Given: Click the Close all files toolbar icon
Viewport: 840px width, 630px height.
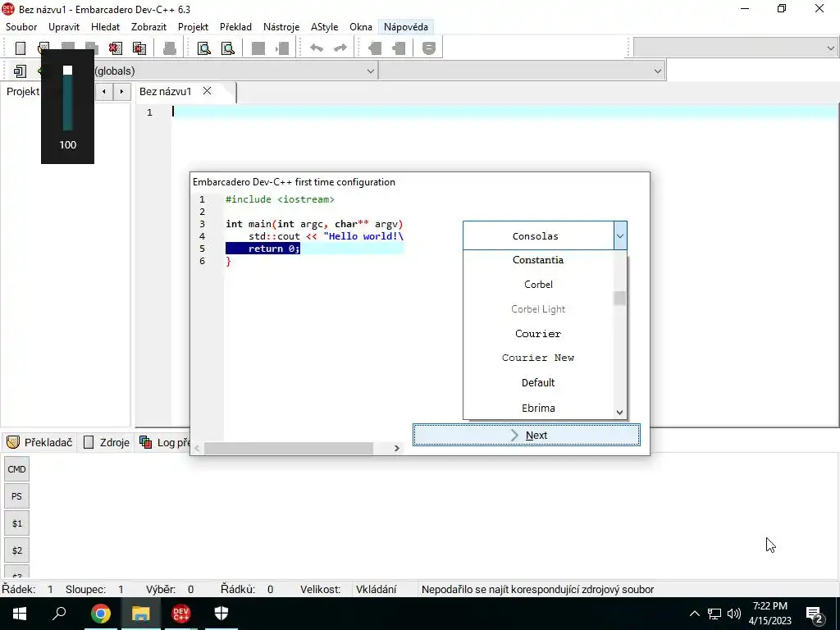Looking at the screenshot, I should (x=139, y=48).
